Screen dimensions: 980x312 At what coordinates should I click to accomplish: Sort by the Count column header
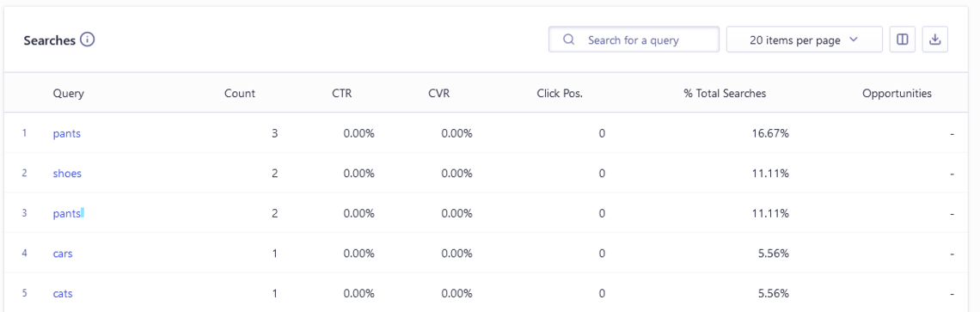240,93
